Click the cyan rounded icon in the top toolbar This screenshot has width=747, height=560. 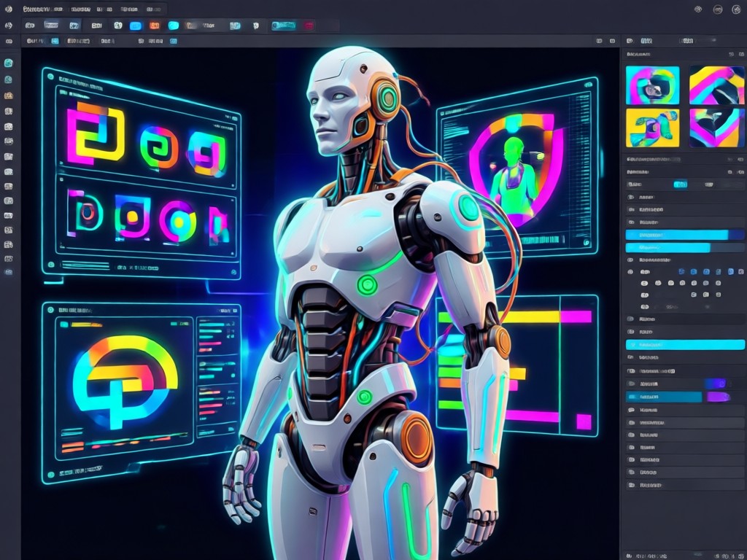click(x=174, y=26)
